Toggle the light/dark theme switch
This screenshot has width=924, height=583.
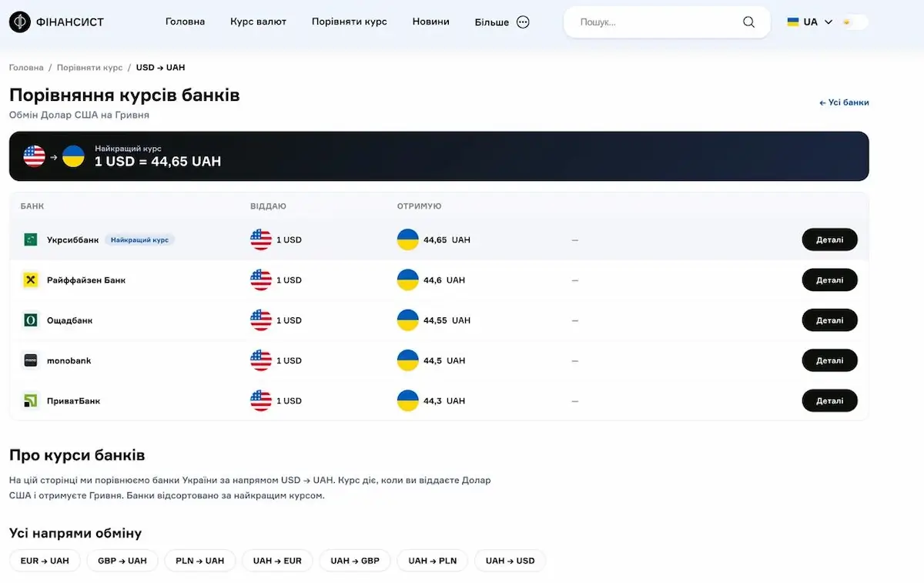pyautogui.click(x=855, y=22)
